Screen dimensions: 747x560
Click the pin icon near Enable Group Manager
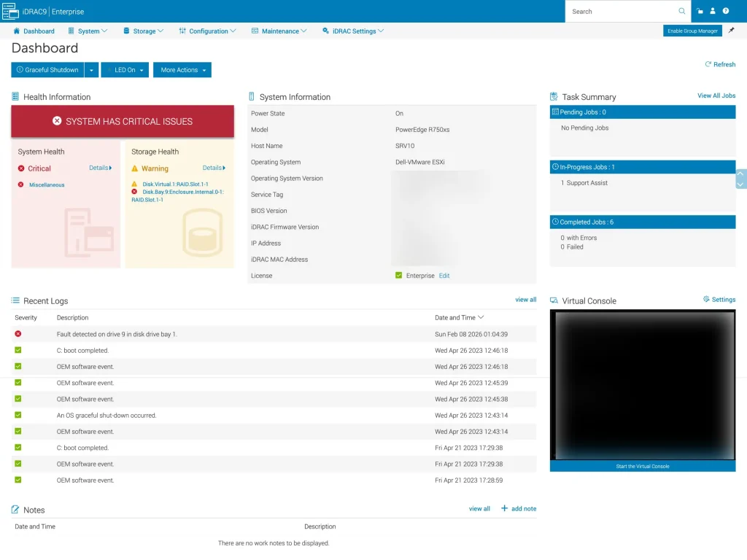pyautogui.click(x=730, y=31)
